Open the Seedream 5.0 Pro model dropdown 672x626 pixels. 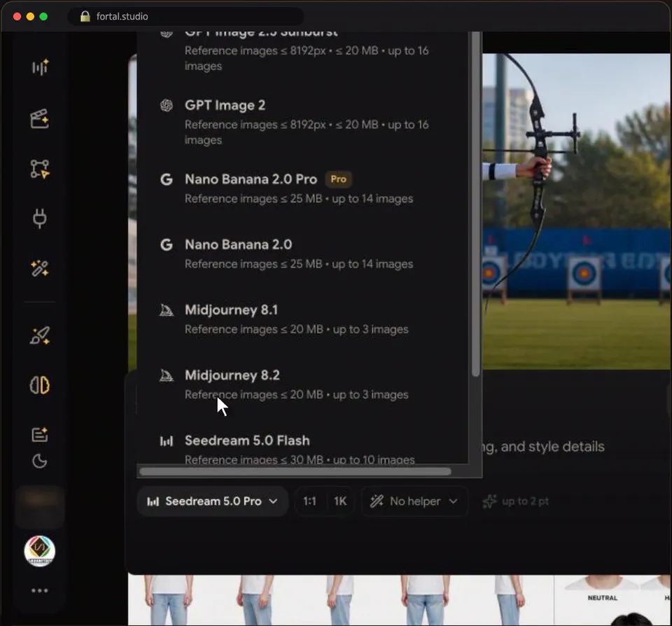pyautogui.click(x=213, y=501)
